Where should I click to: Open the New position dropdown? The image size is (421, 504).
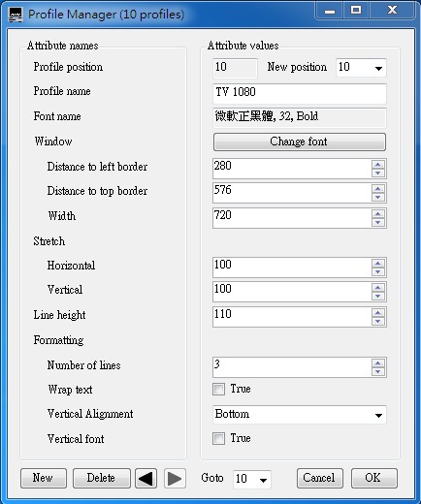(x=361, y=68)
